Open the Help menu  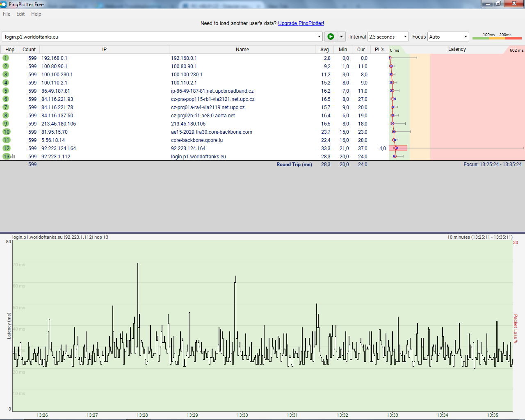(x=36, y=14)
